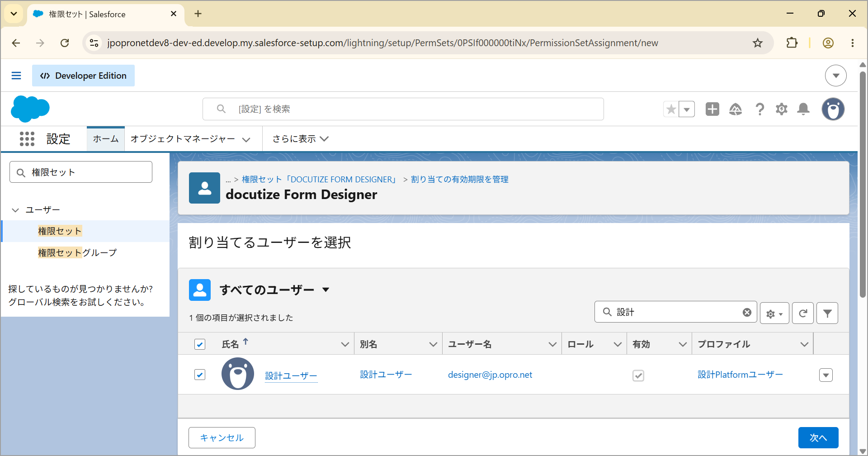Click the Salesforce cloud logo

coord(30,109)
